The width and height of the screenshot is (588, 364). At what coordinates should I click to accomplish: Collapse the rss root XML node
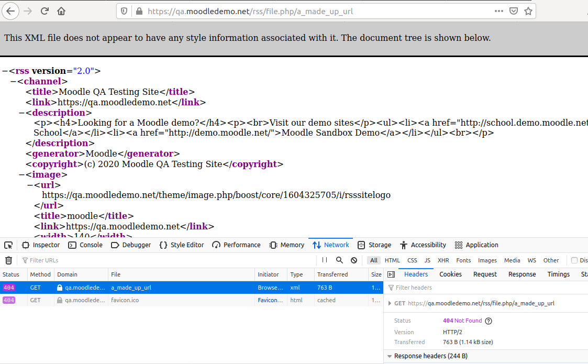(x=5, y=71)
